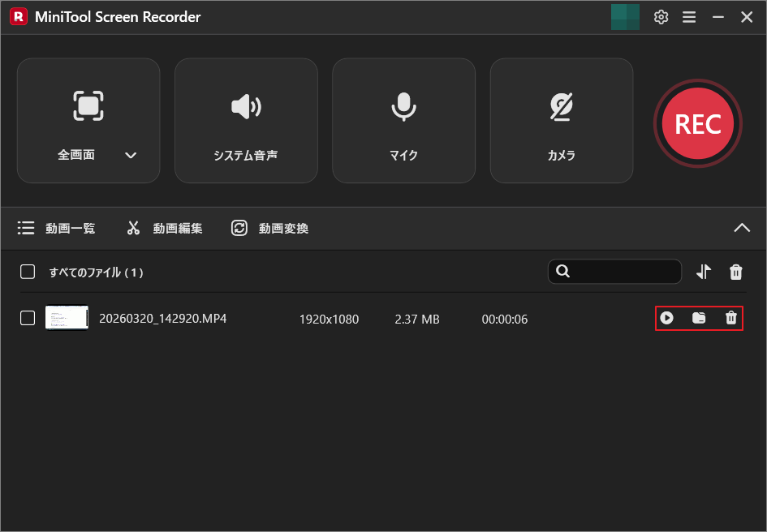
Task: Play the 20260320_142920.MP4 recording
Action: coord(667,318)
